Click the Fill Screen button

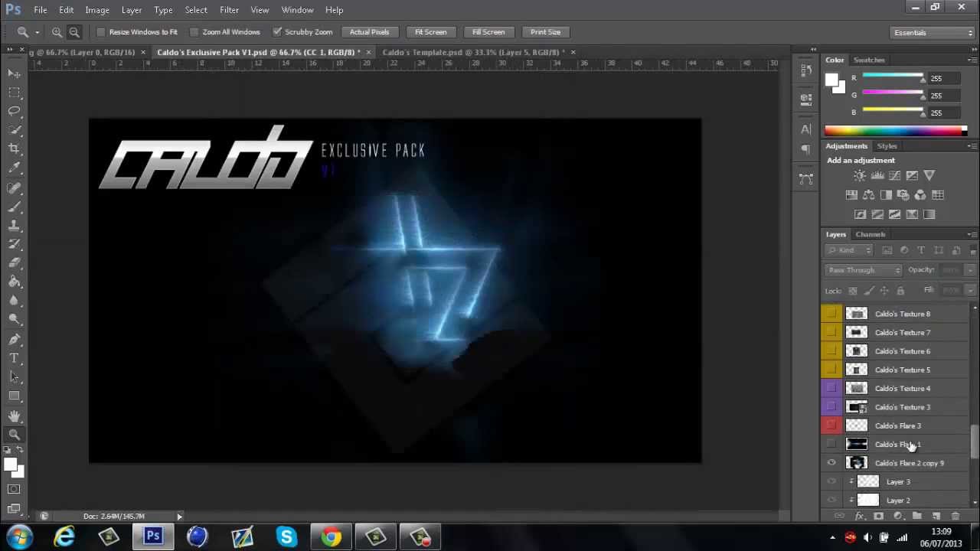(488, 32)
